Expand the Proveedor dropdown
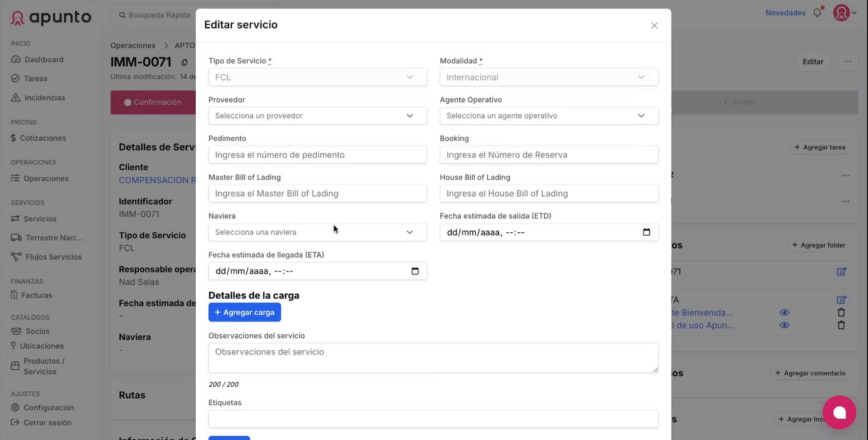The height and width of the screenshot is (440, 868). [x=317, y=116]
